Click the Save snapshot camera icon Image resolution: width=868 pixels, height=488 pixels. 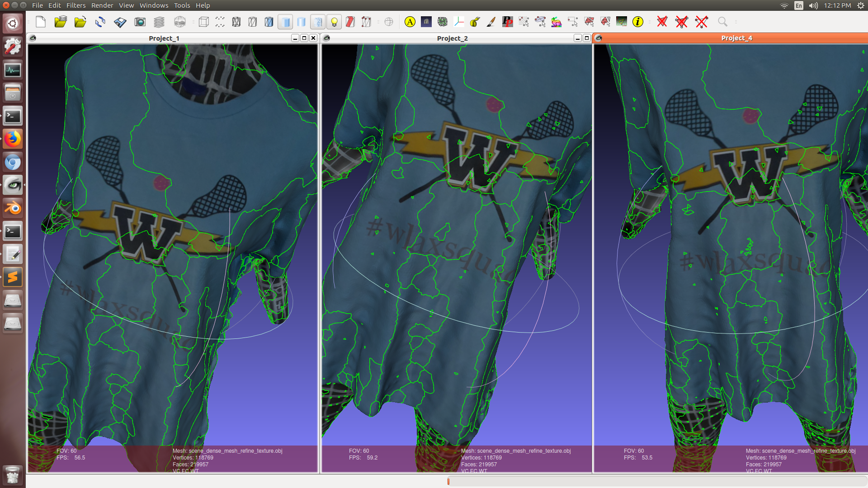coord(140,22)
